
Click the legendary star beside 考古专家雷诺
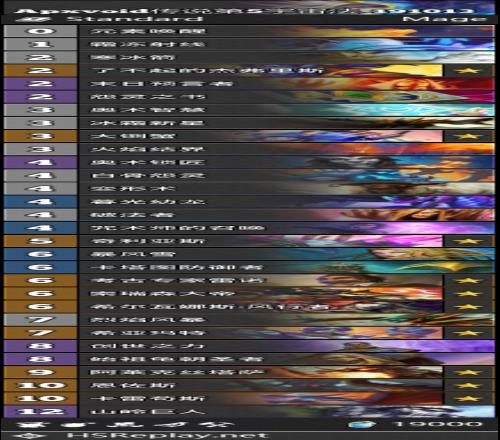[x=468, y=280]
